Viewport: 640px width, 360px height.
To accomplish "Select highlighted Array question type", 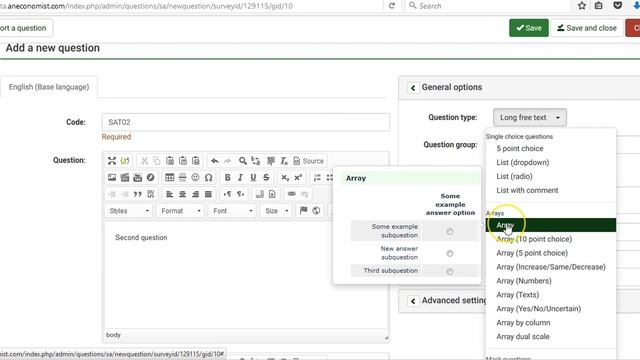I will 551,225.
